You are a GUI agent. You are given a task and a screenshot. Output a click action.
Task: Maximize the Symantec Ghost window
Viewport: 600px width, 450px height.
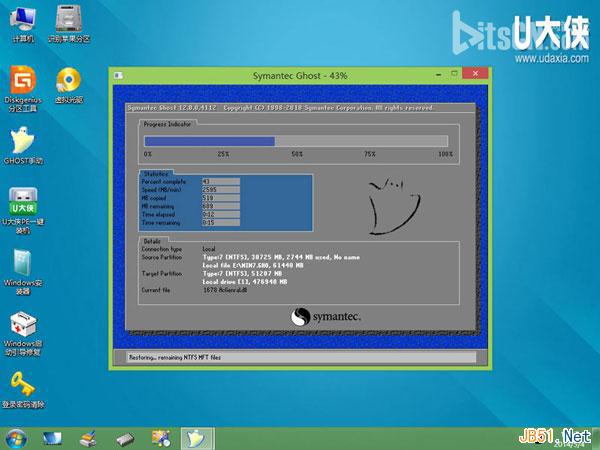point(454,73)
